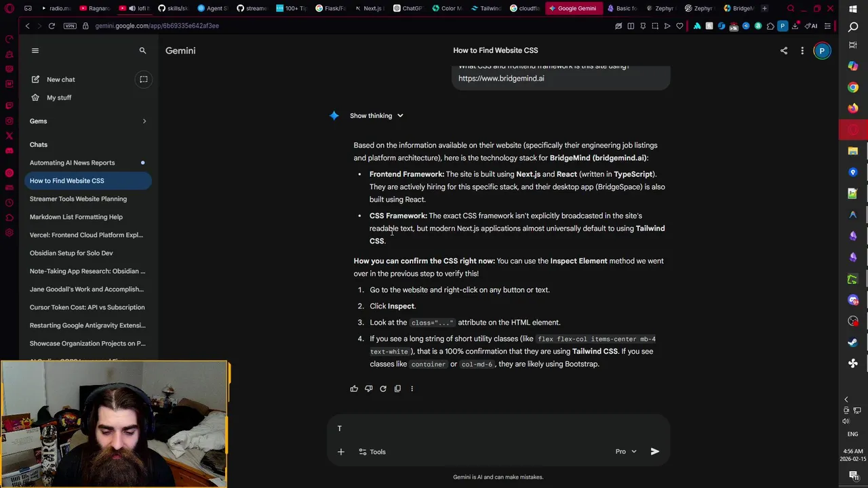This screenshot has height=488, width=868.
Task: Focus the Gemini prompt input field
Action: 498,428
